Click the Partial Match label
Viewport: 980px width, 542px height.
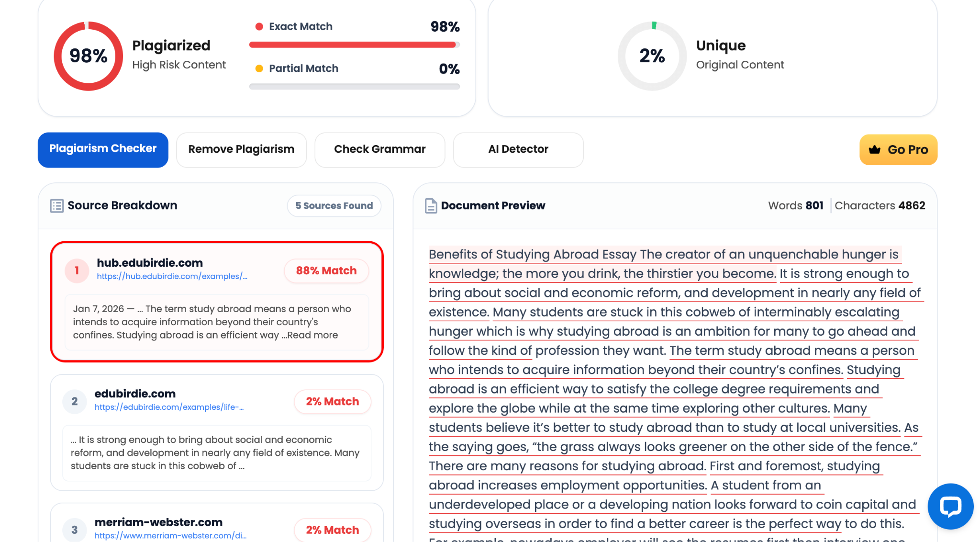tap(303, 68)
